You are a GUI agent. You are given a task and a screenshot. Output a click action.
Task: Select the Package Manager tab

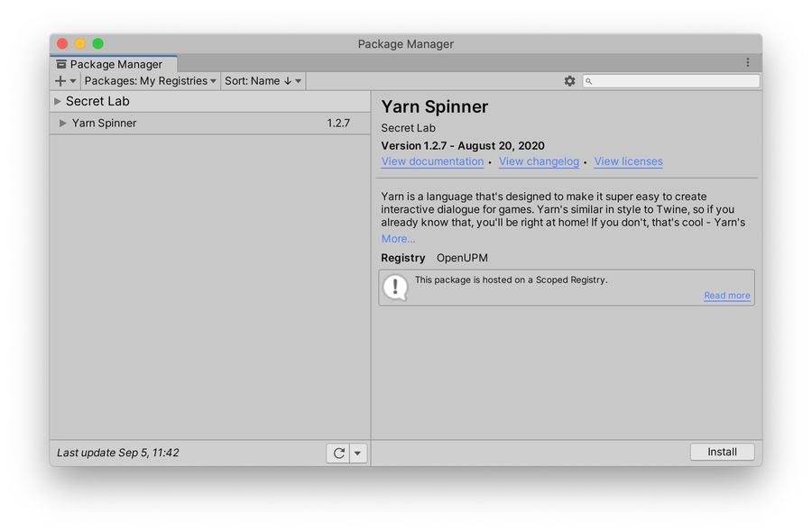pos(115,64)
